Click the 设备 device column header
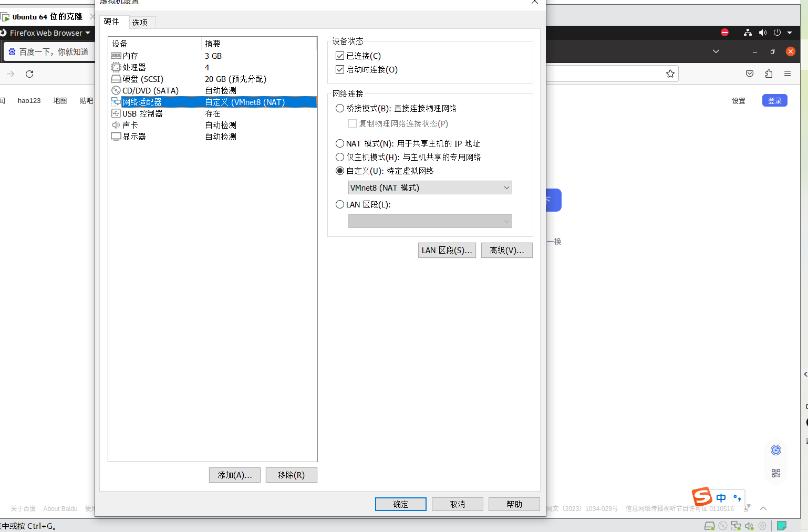 click(155, 44)
